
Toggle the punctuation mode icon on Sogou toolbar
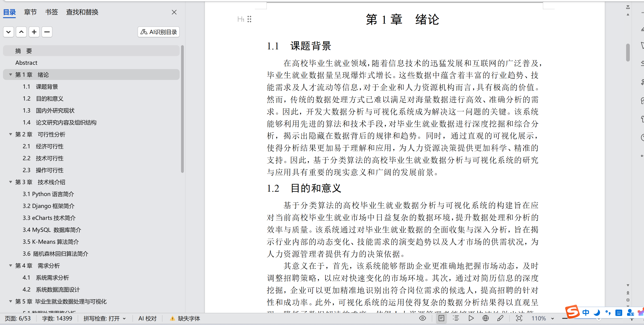pyautogui.click(x=608, y=312)
